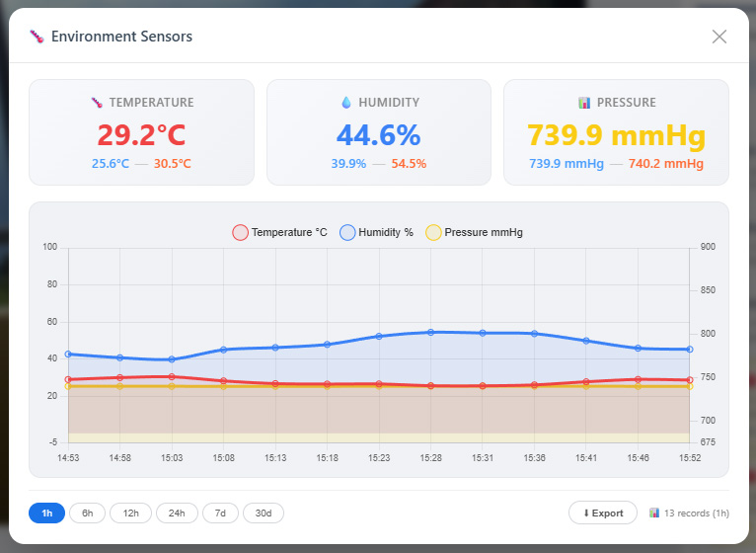
Task: Click the 900 right axis label
Action: pyautogui.click(x=708, y=247)
